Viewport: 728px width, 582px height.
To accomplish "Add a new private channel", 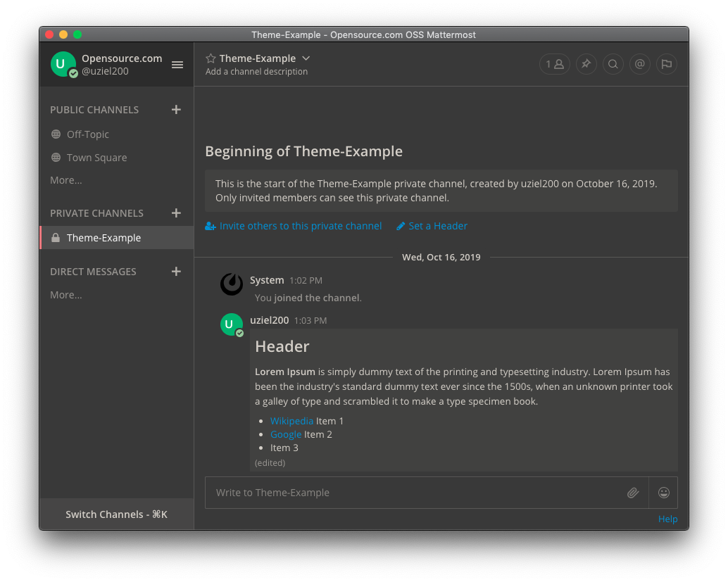I will pos(176,213).
